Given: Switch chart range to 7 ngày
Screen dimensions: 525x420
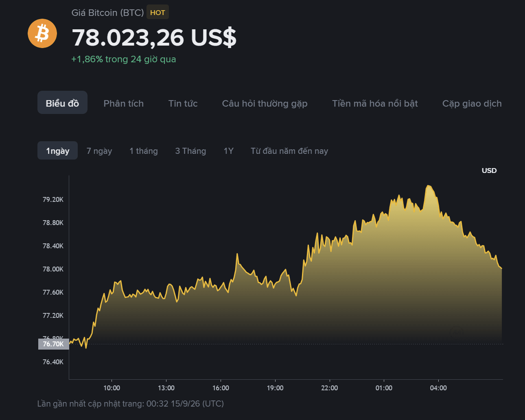Looking at the screenshot, I should tap(99, 151).
